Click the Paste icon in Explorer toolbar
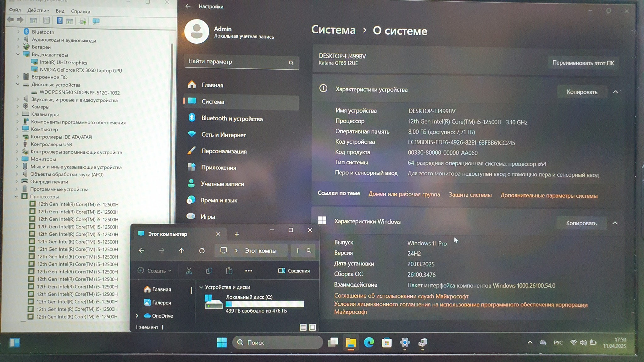This screenshot has width=644, height=362. coord(229,271)
